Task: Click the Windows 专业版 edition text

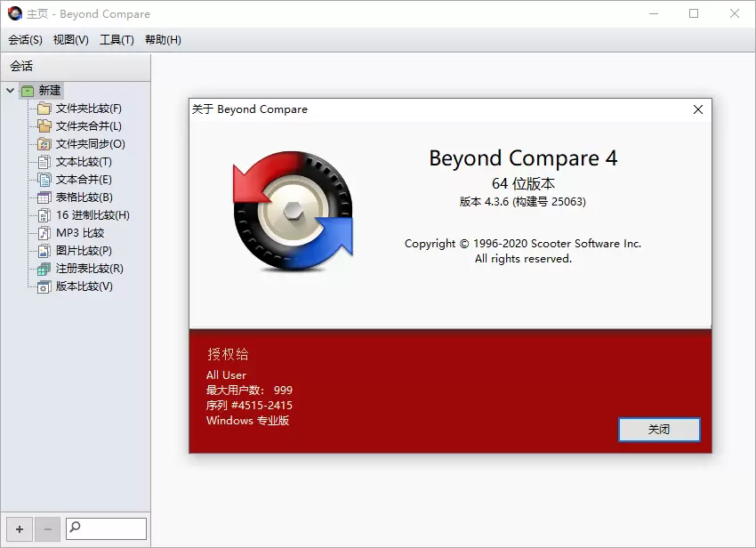Action: (x=248, y=421)
